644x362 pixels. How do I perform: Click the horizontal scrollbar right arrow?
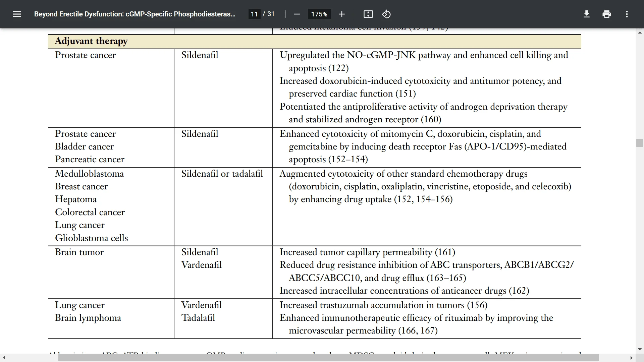tap(631, 357)
